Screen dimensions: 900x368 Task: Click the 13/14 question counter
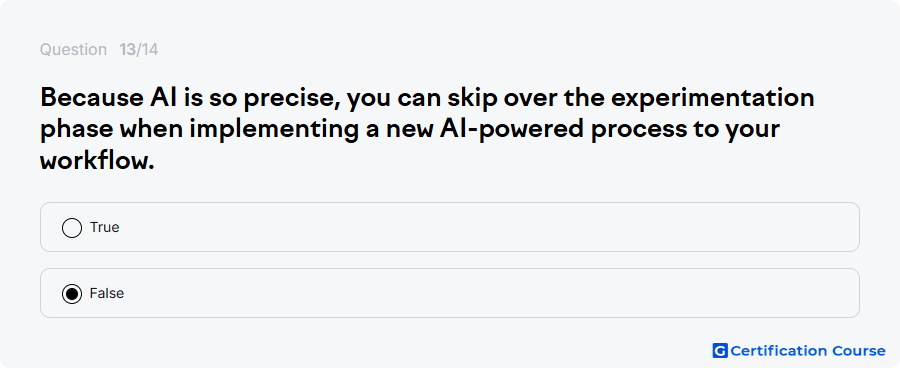coord(138,50)
